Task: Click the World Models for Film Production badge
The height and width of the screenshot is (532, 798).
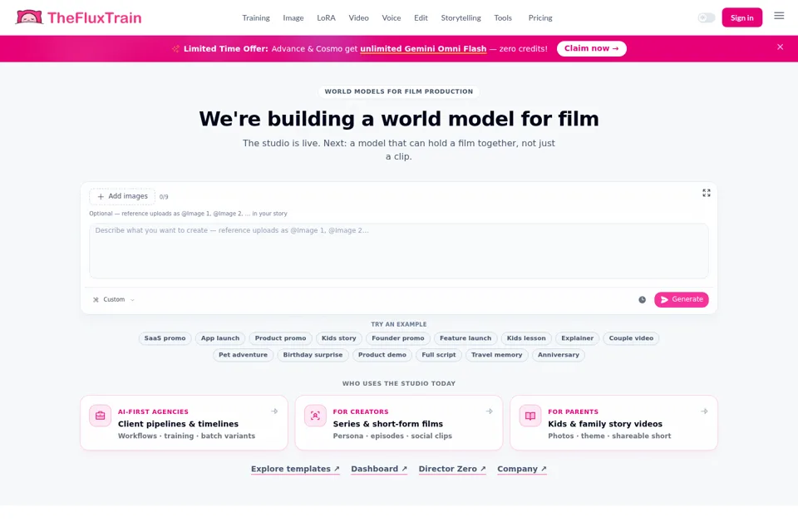Action: [399, 91]
